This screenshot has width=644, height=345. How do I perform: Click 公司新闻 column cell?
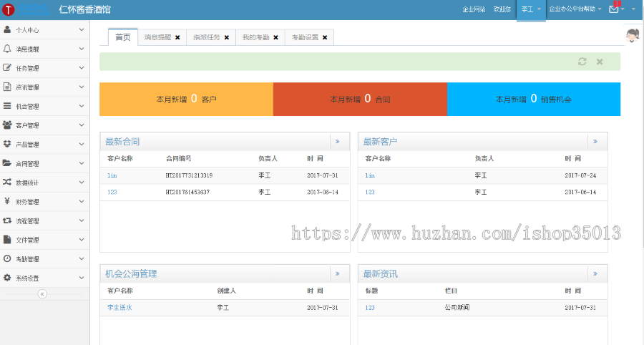coord(457,307)
